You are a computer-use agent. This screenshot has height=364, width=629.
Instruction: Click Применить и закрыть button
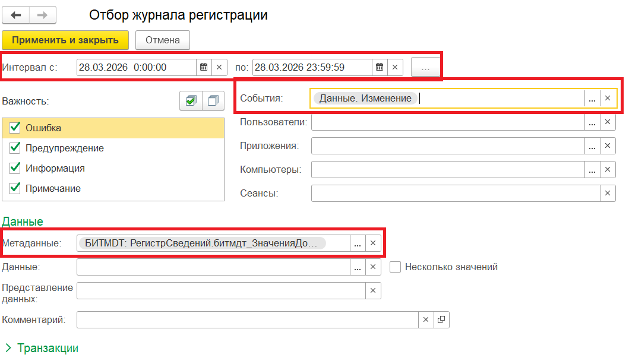(x=65, y=40)
